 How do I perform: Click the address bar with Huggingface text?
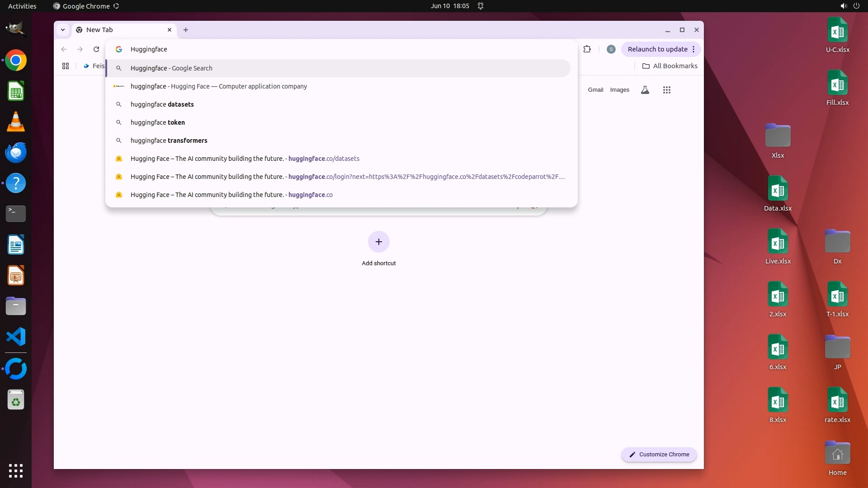pyautogui.click(x=316, y=49)
